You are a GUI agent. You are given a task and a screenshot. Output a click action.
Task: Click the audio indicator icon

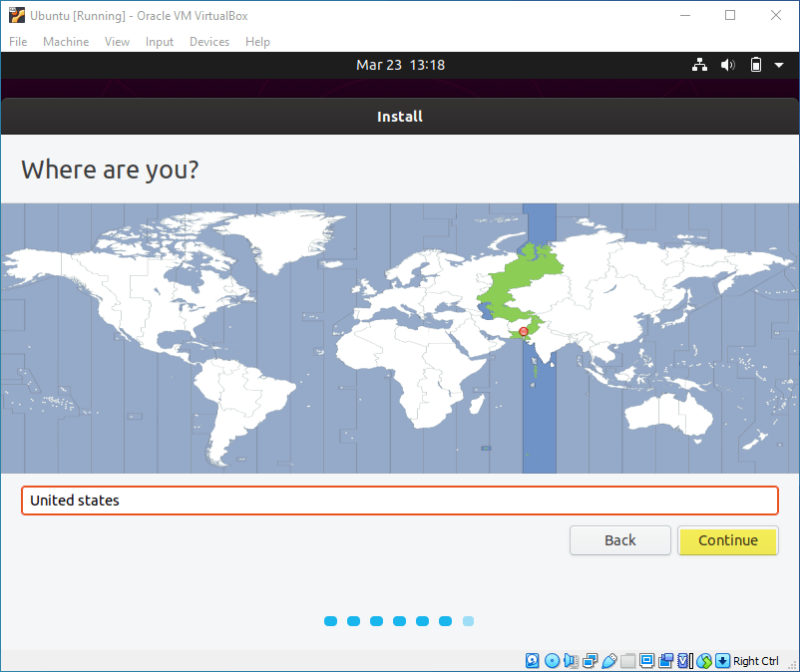571,661
